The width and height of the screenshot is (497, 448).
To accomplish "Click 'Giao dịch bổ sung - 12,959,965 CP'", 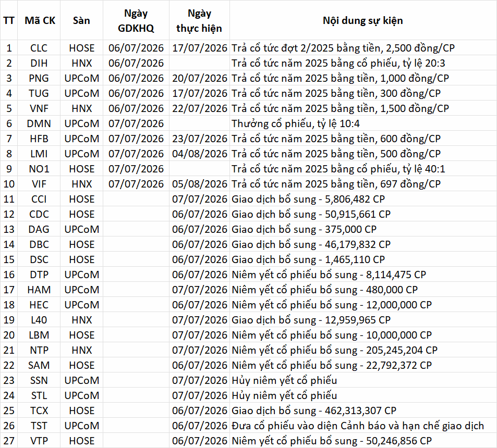I will (x=311, y=320).
